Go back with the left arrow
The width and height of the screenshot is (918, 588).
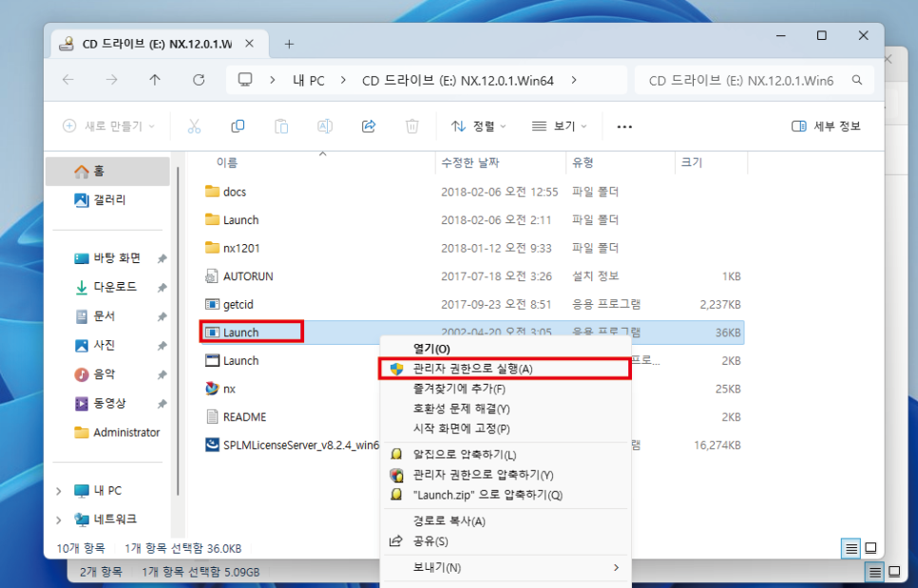coord(68,80)
